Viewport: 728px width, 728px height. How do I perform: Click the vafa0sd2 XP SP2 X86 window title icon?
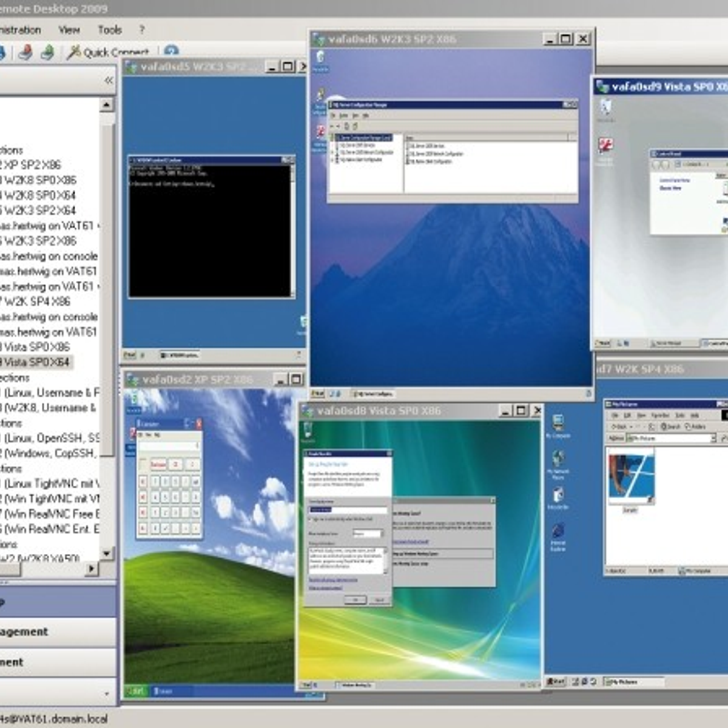pyautogui.click(x=133, y=380)
